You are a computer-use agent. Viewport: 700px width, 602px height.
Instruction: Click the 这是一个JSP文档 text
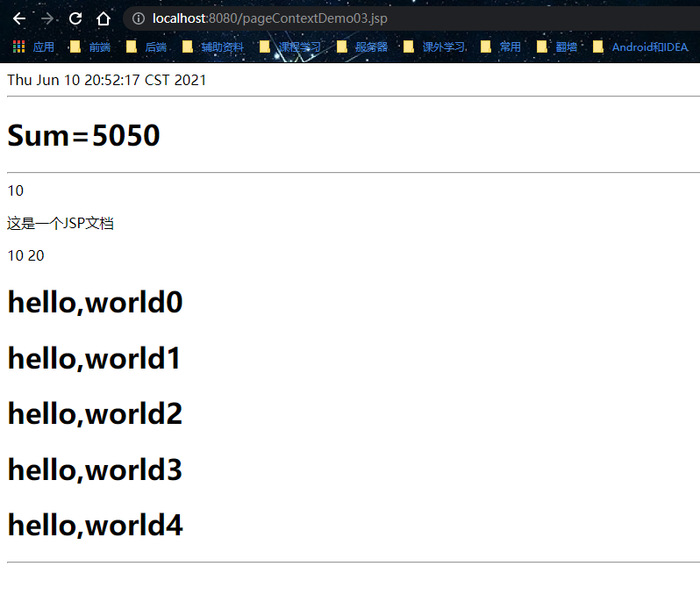coord(61,223)
